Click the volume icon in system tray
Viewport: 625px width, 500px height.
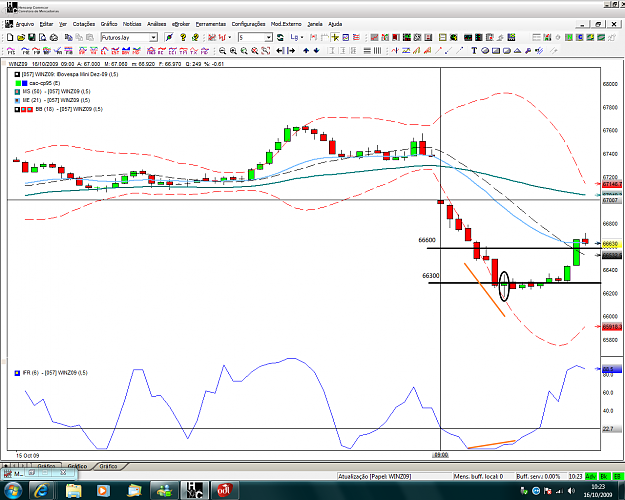(572, 491)
